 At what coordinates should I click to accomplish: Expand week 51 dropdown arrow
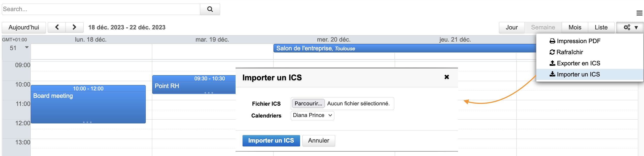click(27, 48)
